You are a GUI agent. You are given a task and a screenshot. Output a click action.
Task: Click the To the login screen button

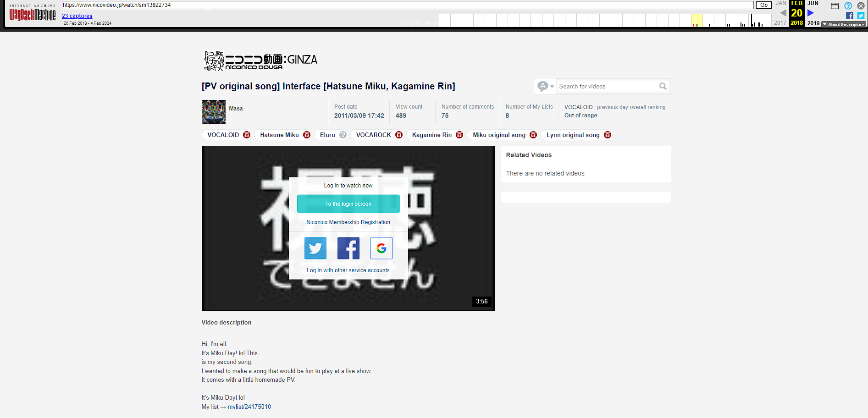pos(348,204)
